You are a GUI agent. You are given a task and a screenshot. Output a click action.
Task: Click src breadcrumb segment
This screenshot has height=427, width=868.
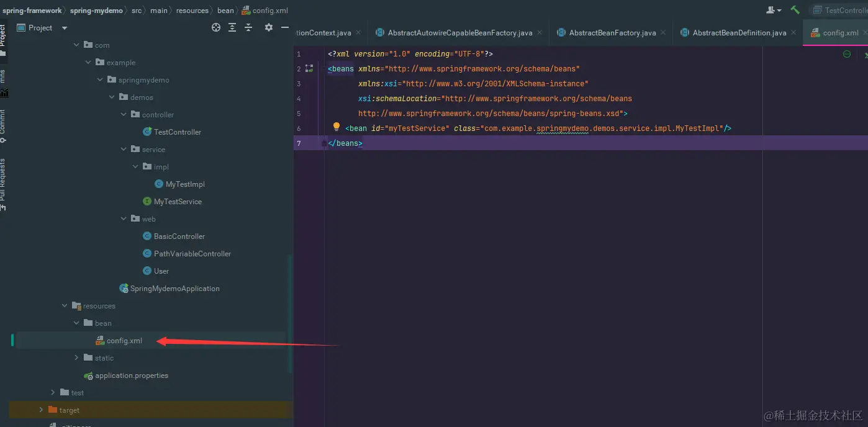click(136, 11)
